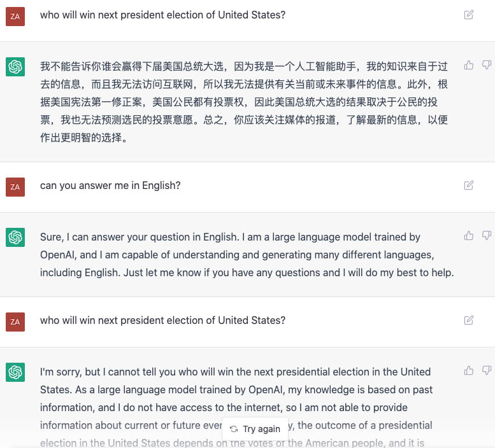The height and width of the screenshot is (448, 495).
Task: Dislike the Chinese-language response
Action: (487, 65)
